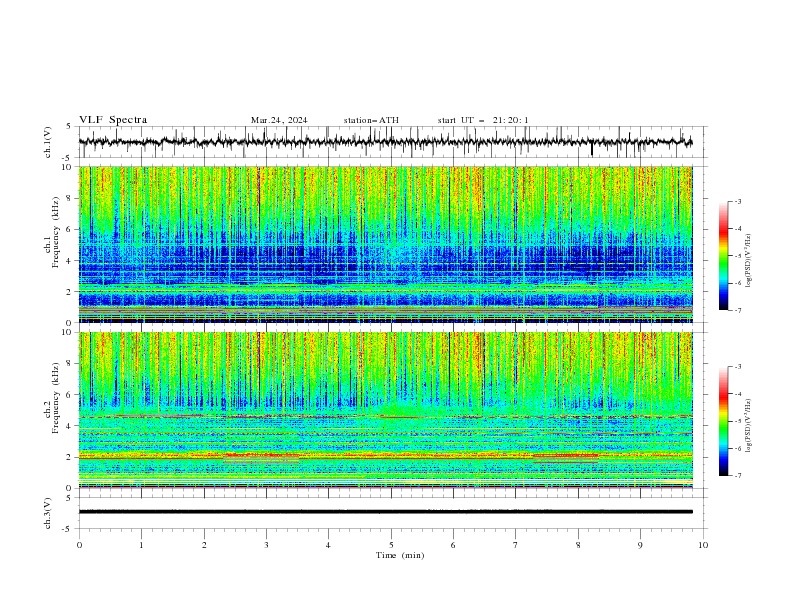Click the "station=ATH" header label

click(371, 120)
